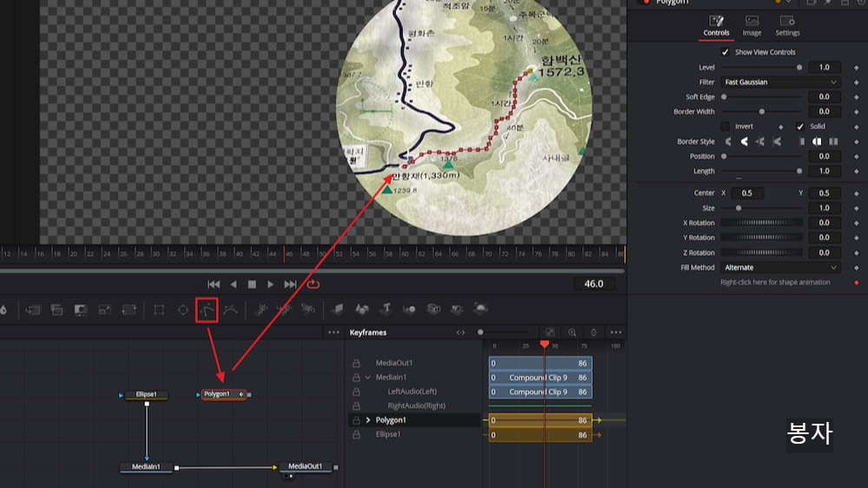Viewport: 868px width, 488px height.
Task: Select the Polygon mask tool in toolbar
Action: pos(207,310)
